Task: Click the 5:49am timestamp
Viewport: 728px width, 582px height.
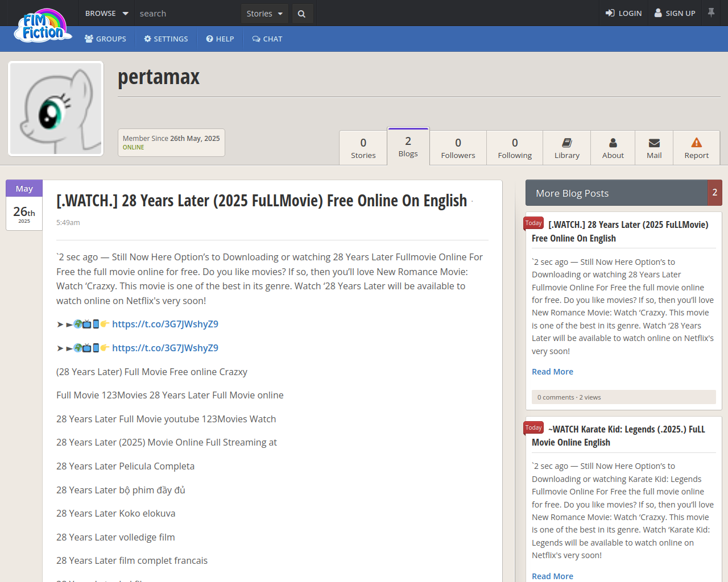Action: (68, 223)
